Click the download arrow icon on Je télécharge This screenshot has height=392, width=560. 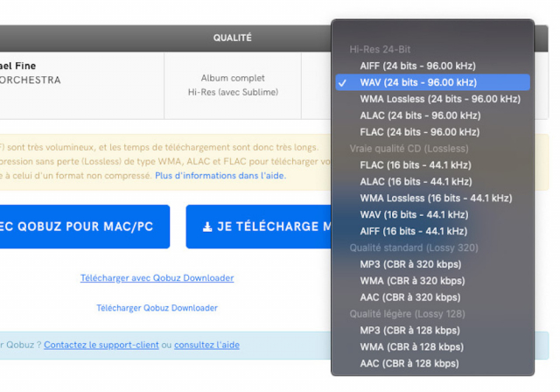(x=207, y=227)
